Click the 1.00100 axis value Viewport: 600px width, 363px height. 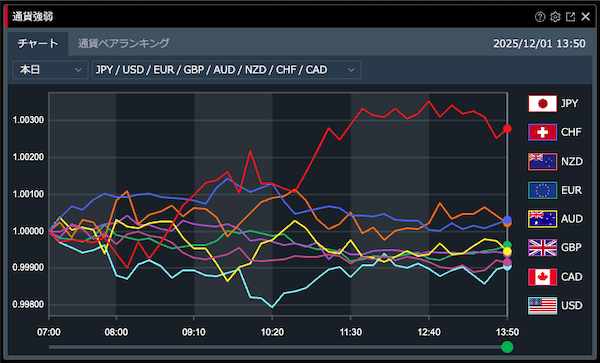click(28, 194)
